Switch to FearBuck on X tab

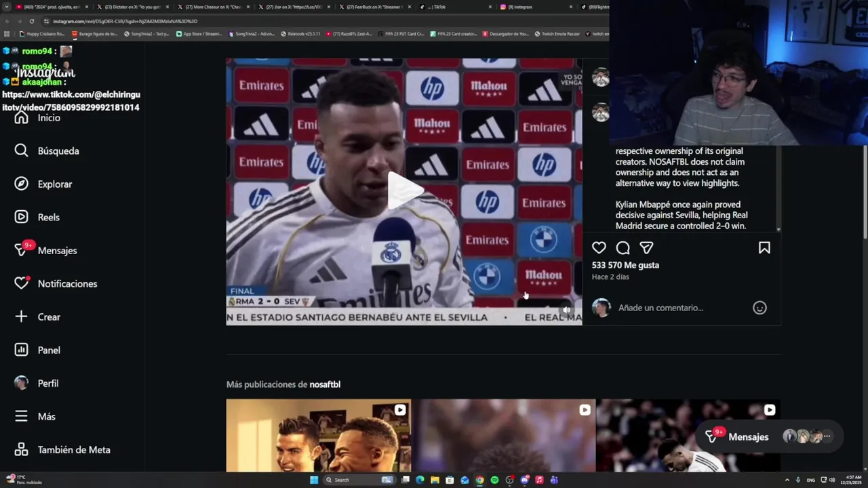point(374,7)
